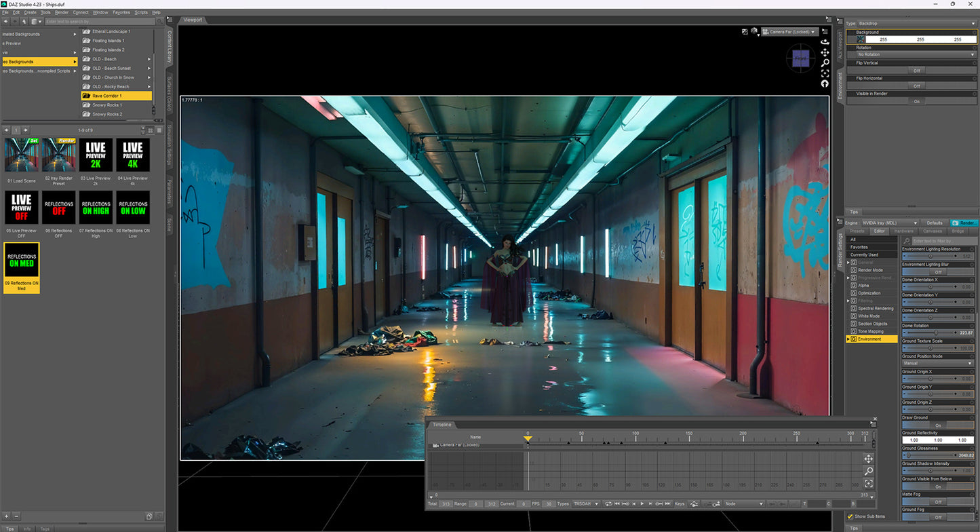980x532 pixels.
Task: Click the timeline zoom magnifier icon
Action: point(868,471)
